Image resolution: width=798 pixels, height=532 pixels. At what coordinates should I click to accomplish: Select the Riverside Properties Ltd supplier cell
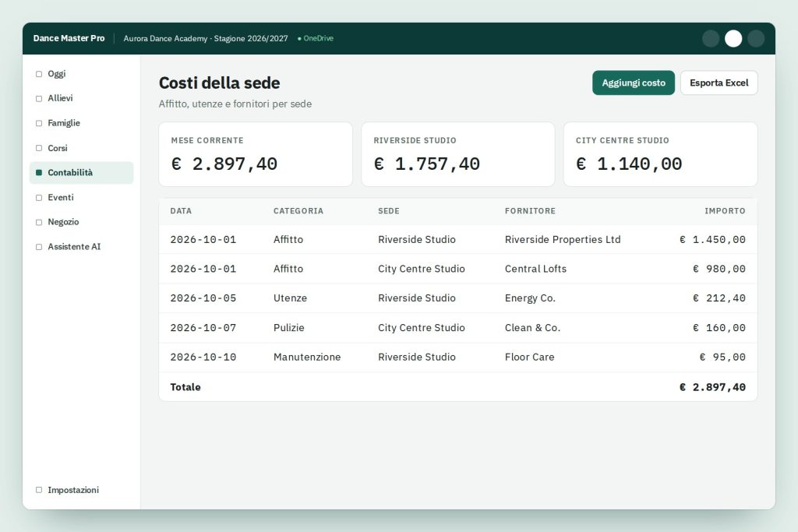point(563,240)
